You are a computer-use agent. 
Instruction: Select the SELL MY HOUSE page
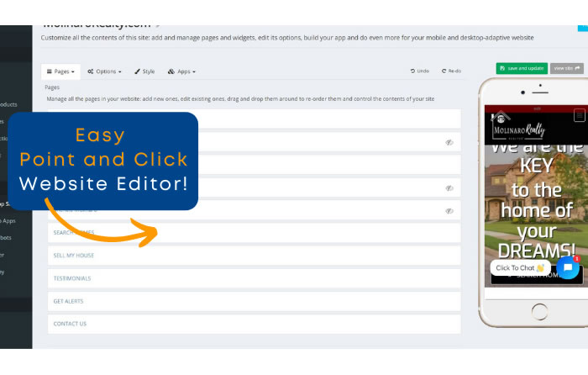tap(73, 256)
